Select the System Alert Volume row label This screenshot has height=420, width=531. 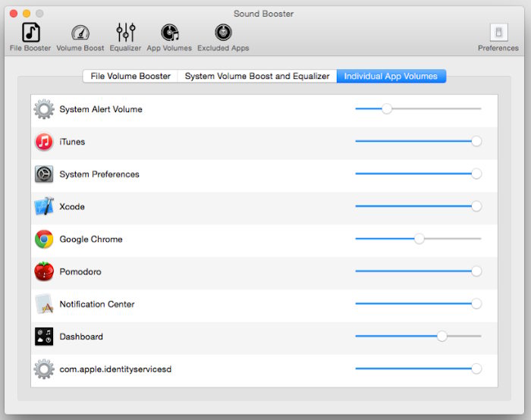[101, 109]
